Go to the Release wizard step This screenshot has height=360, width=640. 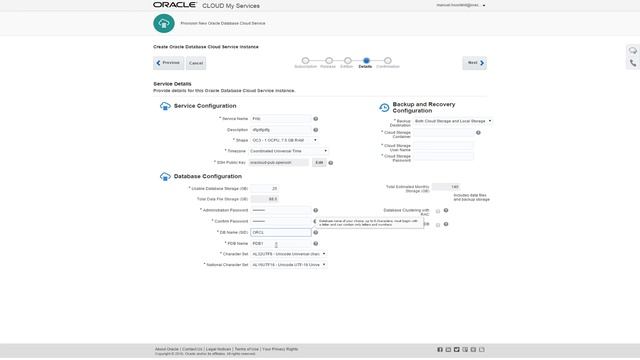tap(329, 60)
